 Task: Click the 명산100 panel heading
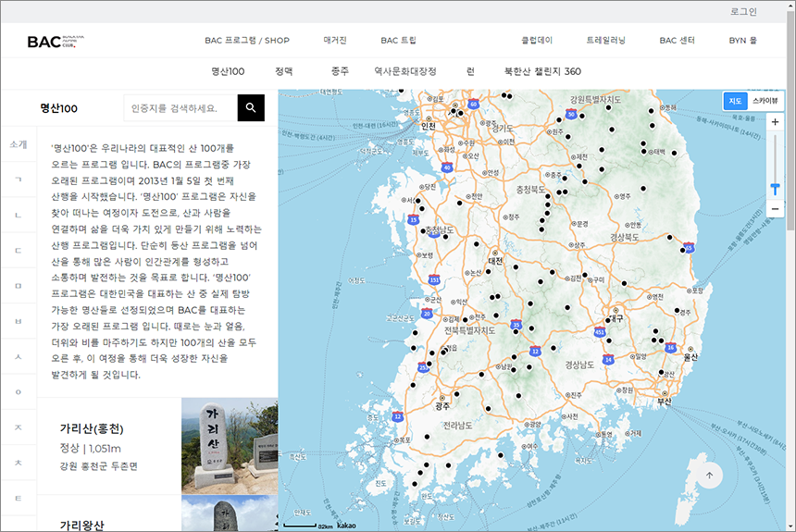59,108
